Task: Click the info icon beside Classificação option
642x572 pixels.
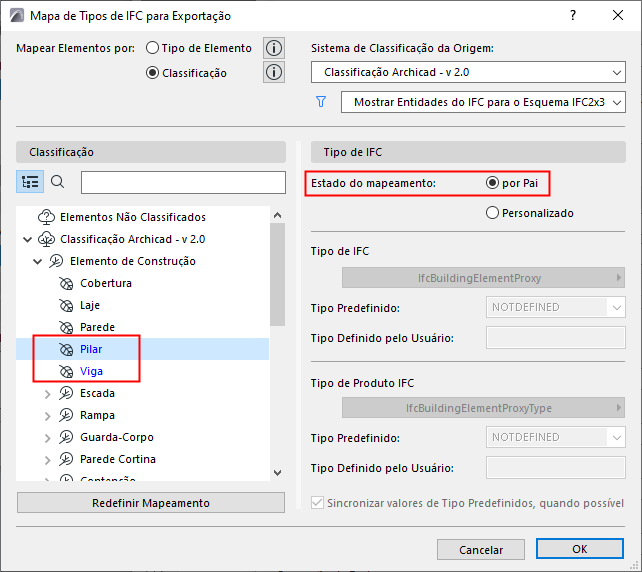Action: pos(274,72)
